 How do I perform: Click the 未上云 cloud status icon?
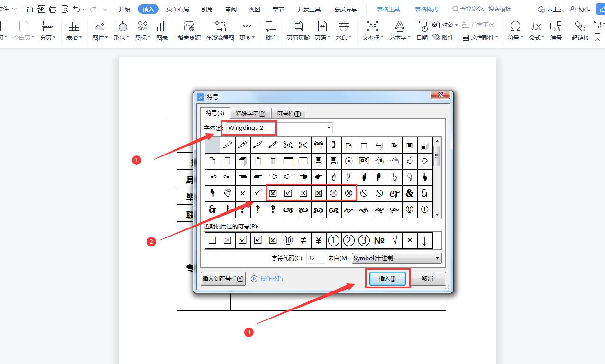(551, 9)
